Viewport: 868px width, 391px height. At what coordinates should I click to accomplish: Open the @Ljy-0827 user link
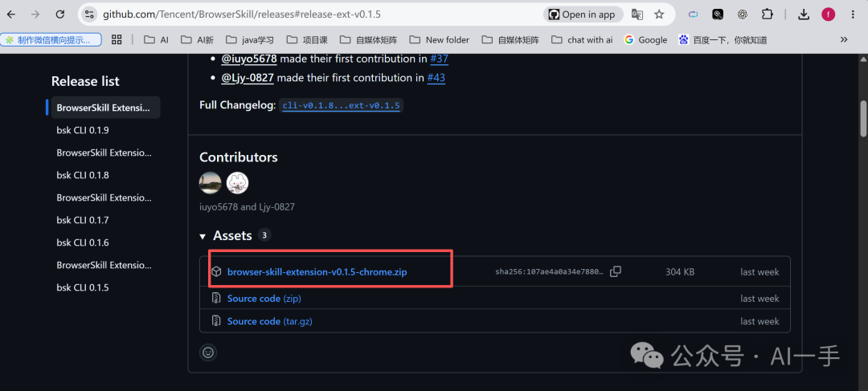[248, 77]
